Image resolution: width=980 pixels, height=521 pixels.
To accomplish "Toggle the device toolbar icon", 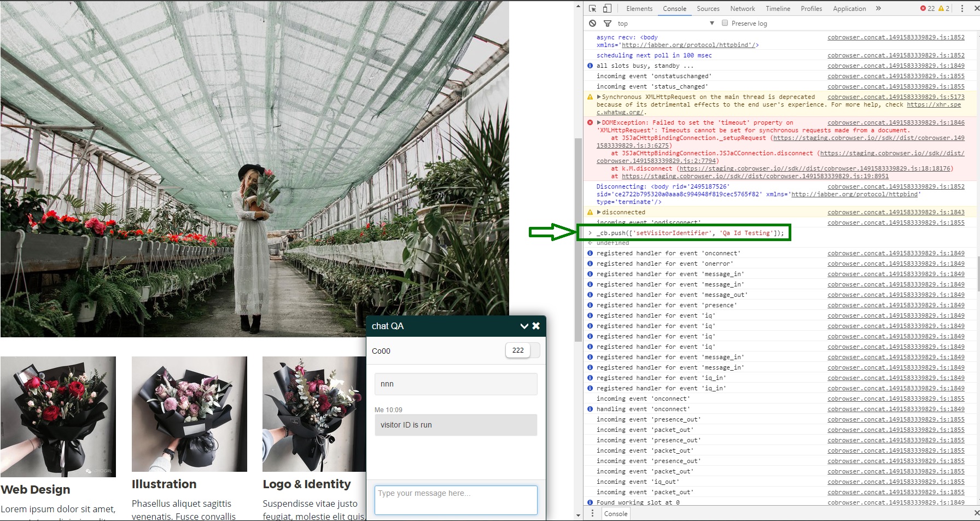I will pyautogui.click(x=607, y=8).
